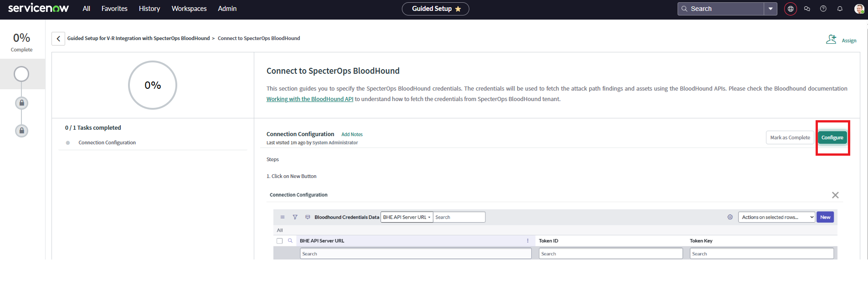
Task: Tick the select-all rows checkbox
Action: coord(280,241)
